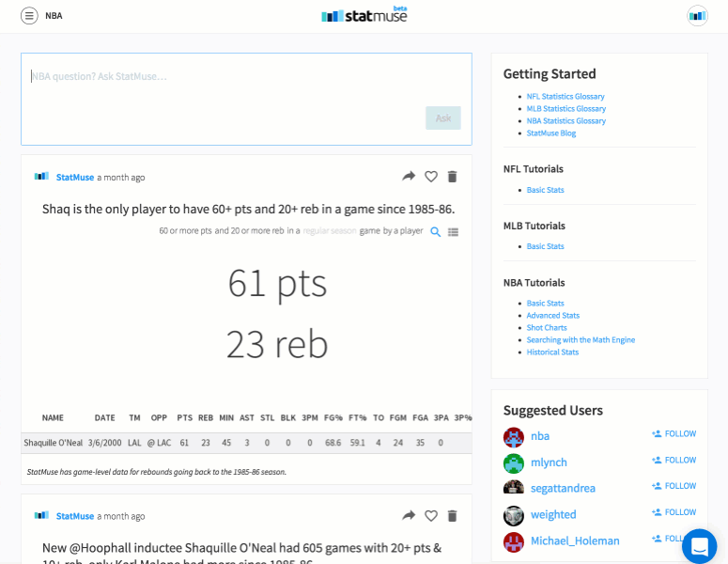Open StatMuse author link on first post
Viewport: 728px width, 564px height.
[x=75, y=177]
